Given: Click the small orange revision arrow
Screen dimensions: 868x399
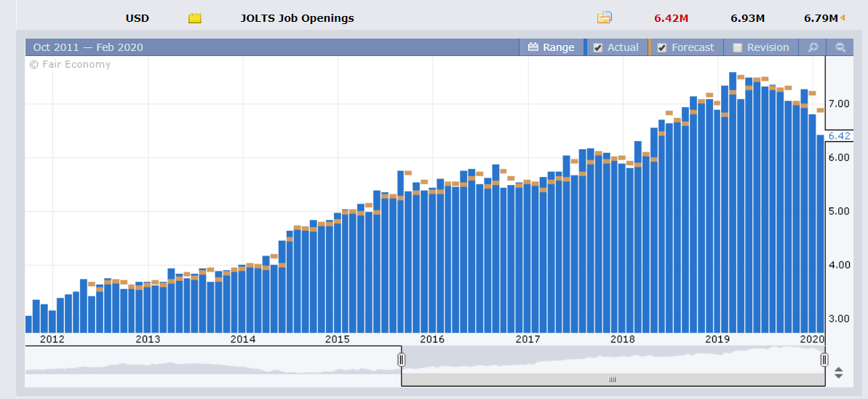Looking at the screenshot, I should point(843,18).
